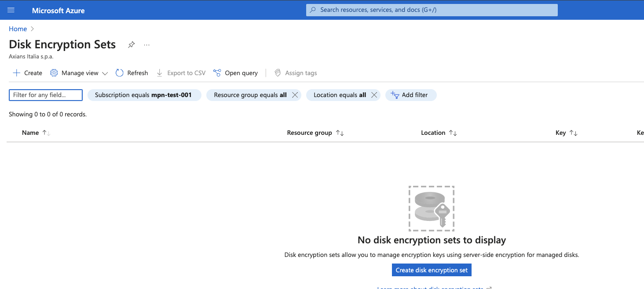This screenshot has width=644, height=289.
Task: Click the Add filter button
Action: [x=410, y=95]
